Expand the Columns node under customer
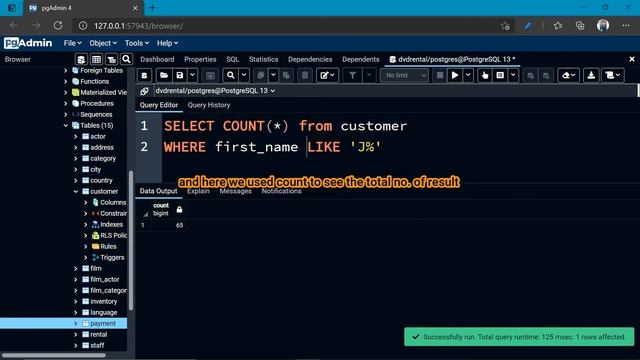640x360 pixels. 85,202
